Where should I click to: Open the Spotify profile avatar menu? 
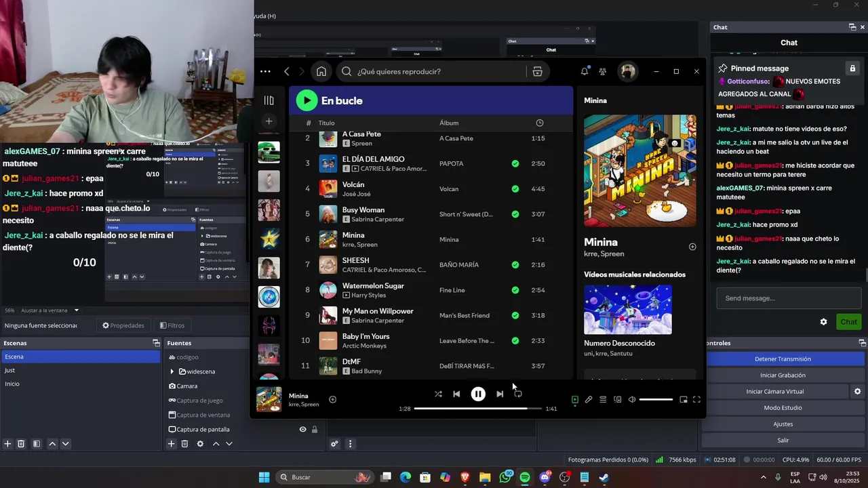click(628, 71)
